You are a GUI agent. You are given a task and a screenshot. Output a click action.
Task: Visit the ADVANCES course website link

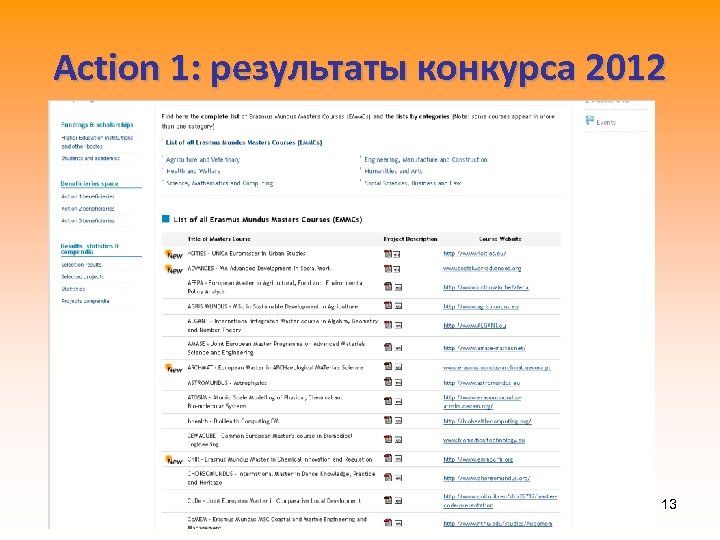482,269
